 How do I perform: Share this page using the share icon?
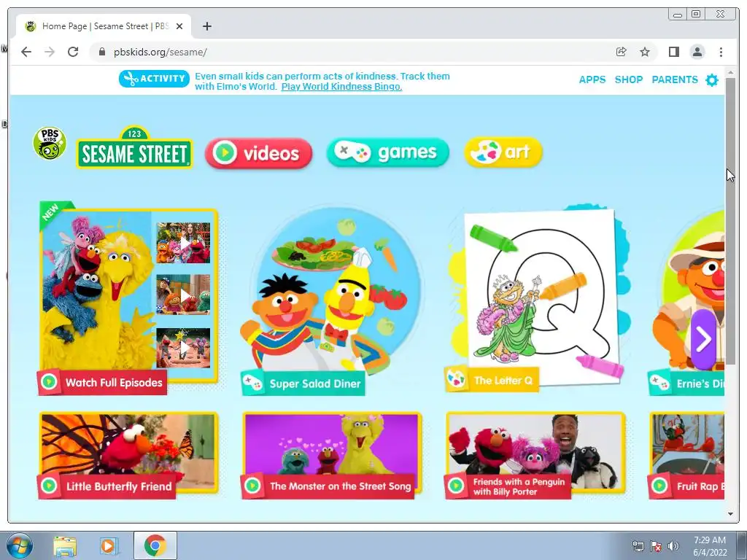tap(621, 52)
